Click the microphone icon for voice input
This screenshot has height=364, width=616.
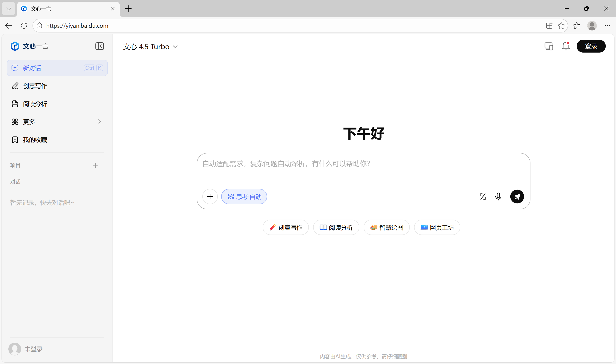pos(498,197)
